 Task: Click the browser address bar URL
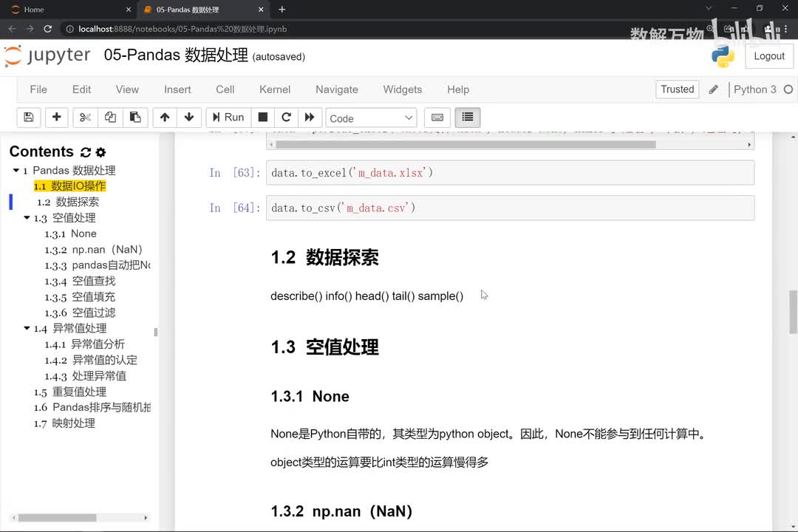(x=183, y=29)
